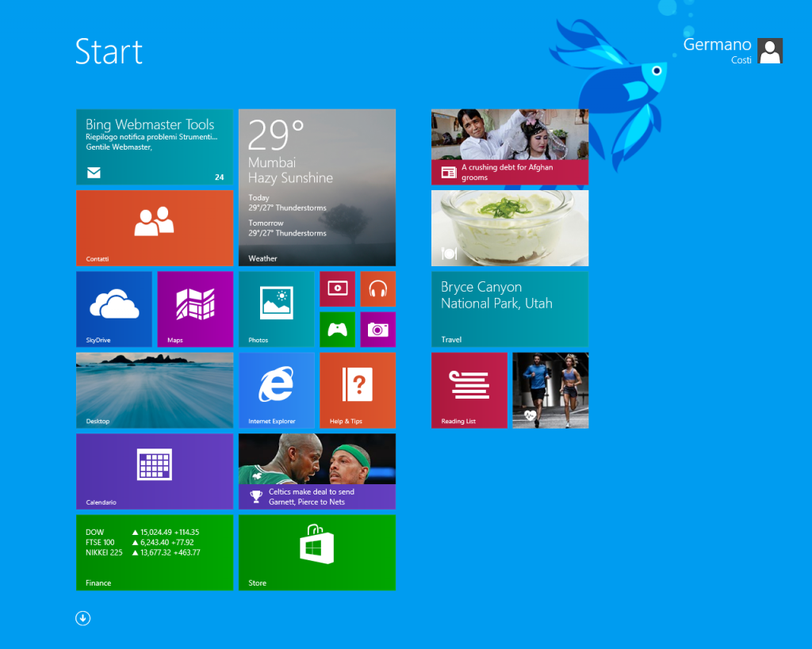The width and height of the screenshot is (812, 649).
Task: Open the Video small red tile
Action: click(x=337, y=288)
